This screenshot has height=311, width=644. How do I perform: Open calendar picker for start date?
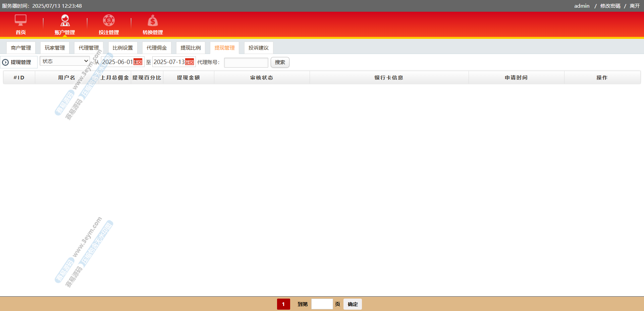tap(138, 62)
